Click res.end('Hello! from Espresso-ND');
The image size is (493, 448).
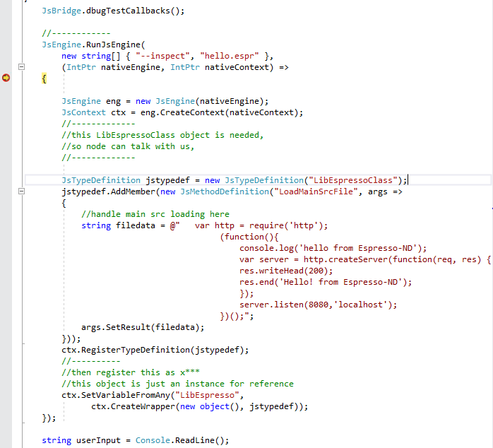click(326, 282)
